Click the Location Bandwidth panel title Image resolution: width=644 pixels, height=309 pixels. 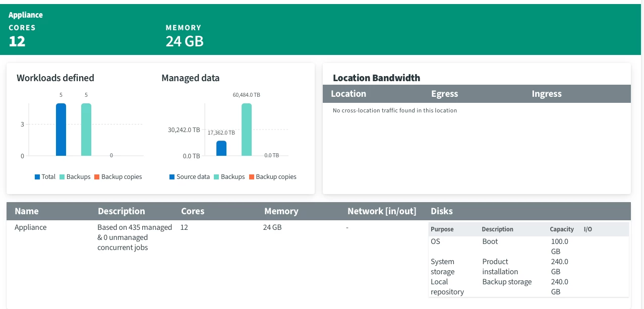pos(377,78)
